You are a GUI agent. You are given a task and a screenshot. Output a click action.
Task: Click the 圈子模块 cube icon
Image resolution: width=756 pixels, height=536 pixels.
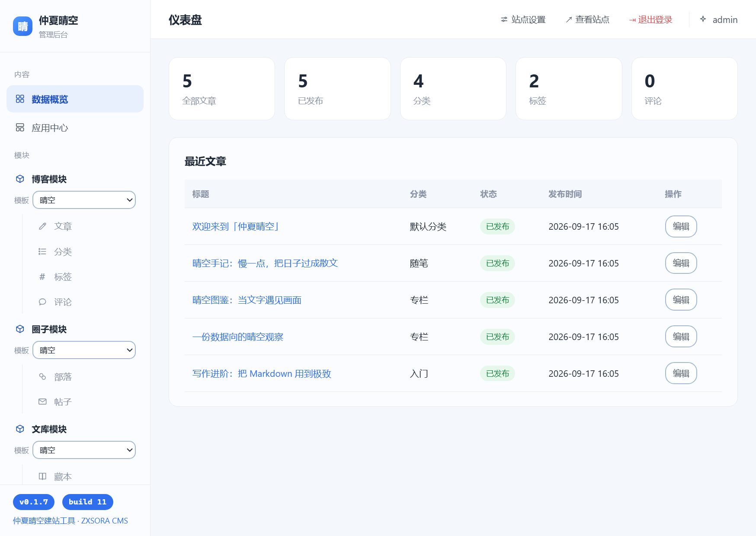click(20, 329)
